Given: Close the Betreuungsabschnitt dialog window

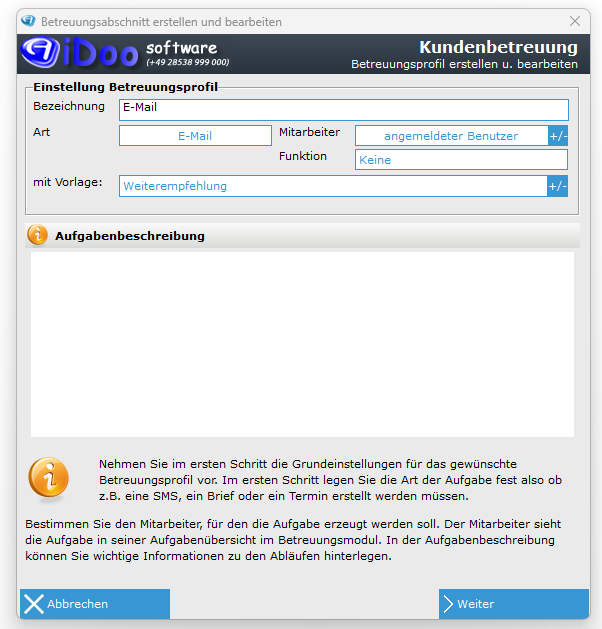Looking at the screenshot, I should click(x=575, y=21).
